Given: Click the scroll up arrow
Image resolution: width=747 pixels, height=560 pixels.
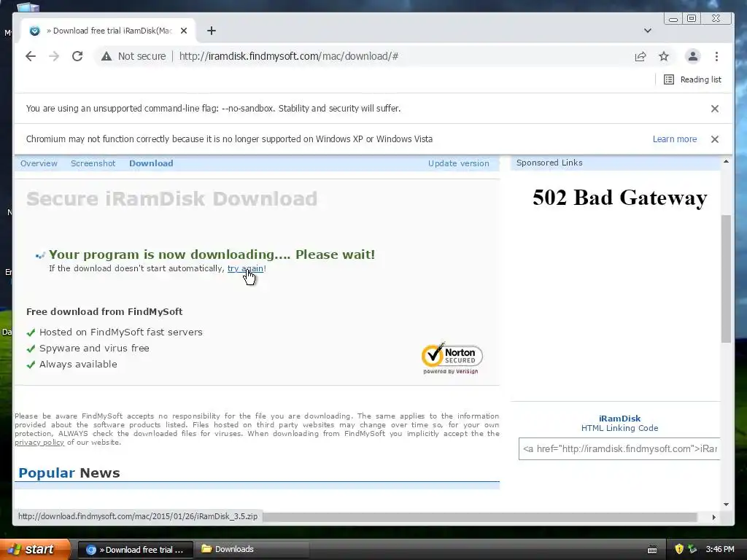Looking at the screenshot, I should click(726, 162).
